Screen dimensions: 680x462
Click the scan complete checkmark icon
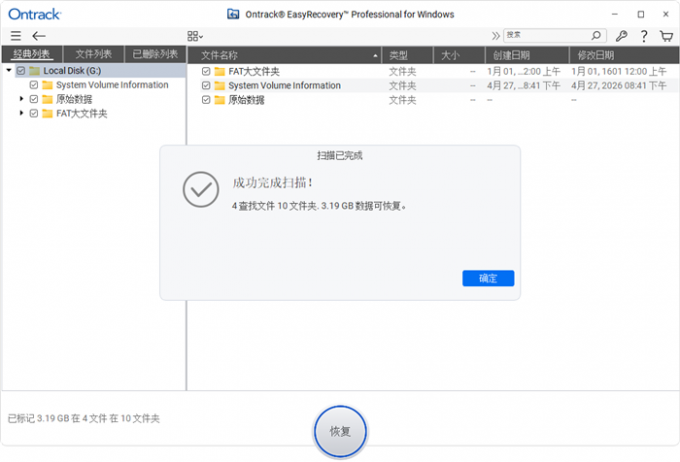point(201,190)
